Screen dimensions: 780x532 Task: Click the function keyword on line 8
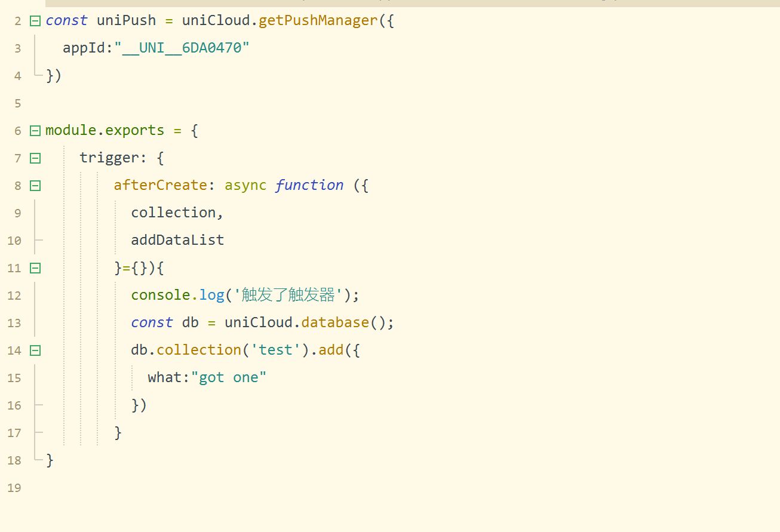(309, 186)
